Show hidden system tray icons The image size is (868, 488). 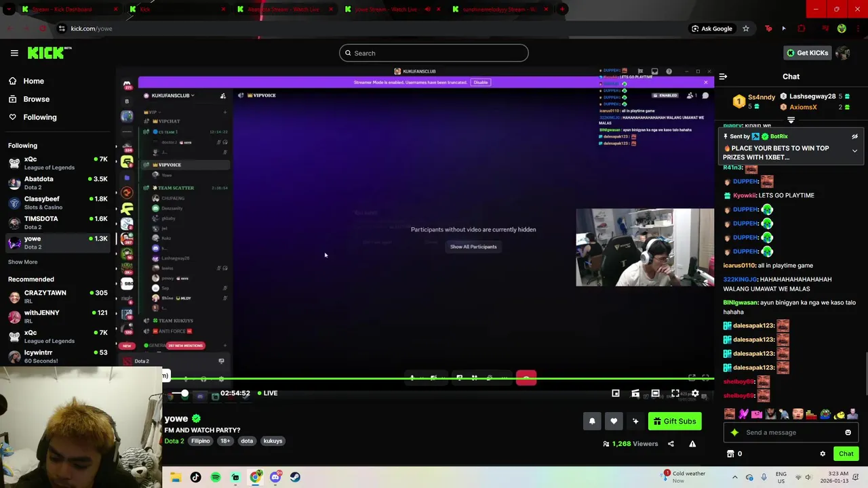[734, 478]
